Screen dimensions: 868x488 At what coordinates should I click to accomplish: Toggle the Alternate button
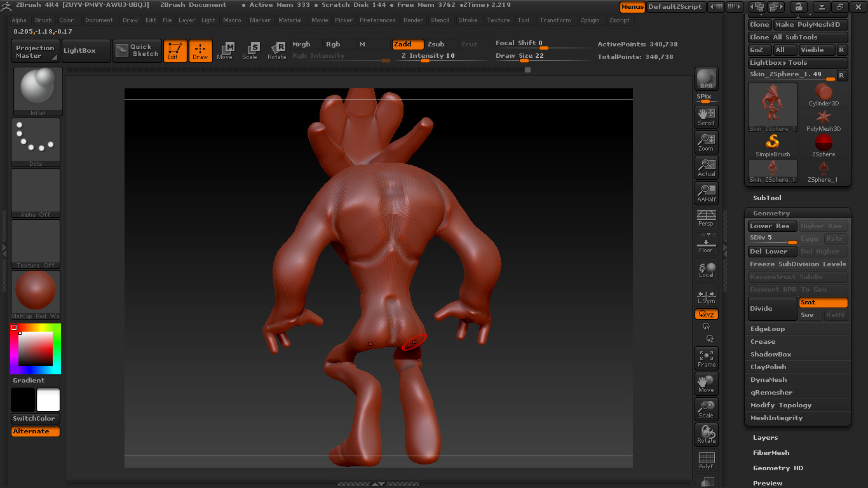pos(36,431)
